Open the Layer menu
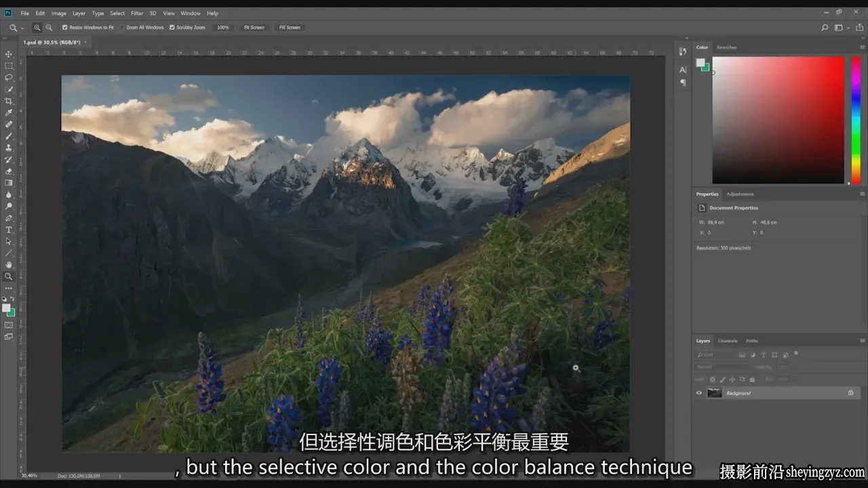This screenshot has height=488, width=868. [79, 13]
